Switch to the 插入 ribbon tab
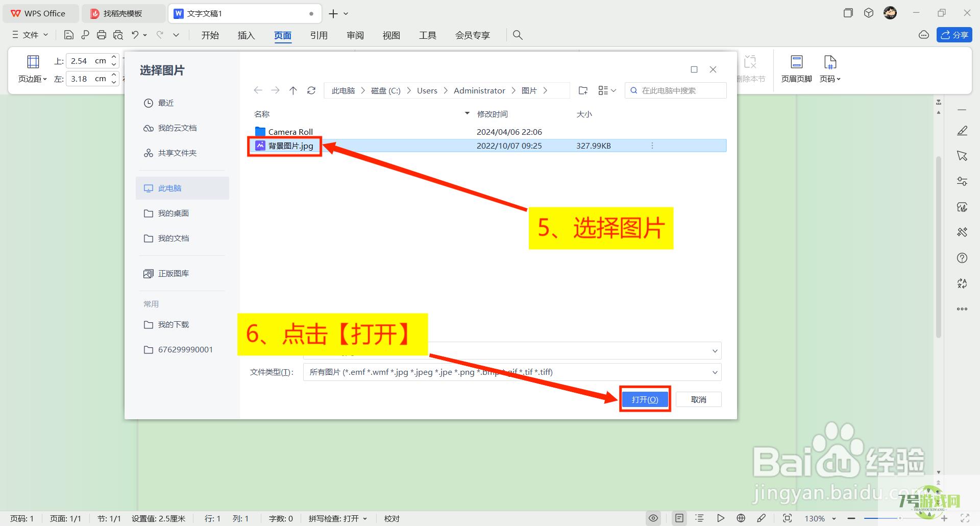Screen dimensions: 980x526 pyautogui.click(x=246, y=35)
